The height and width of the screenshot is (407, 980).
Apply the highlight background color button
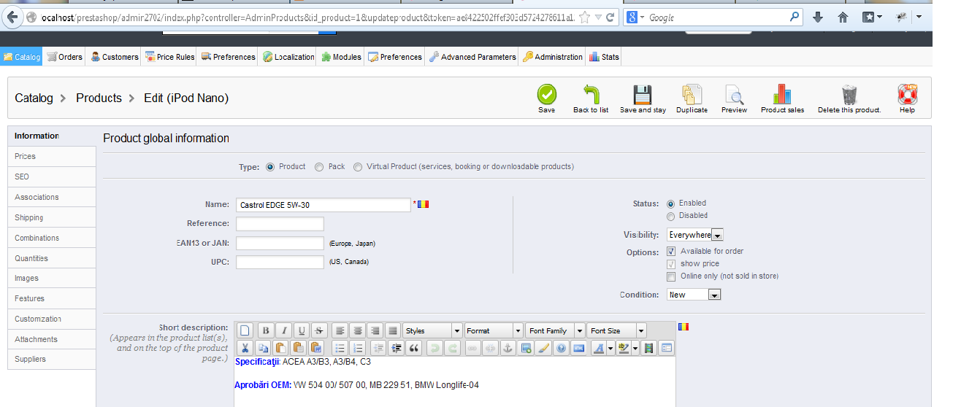[623, 348]
